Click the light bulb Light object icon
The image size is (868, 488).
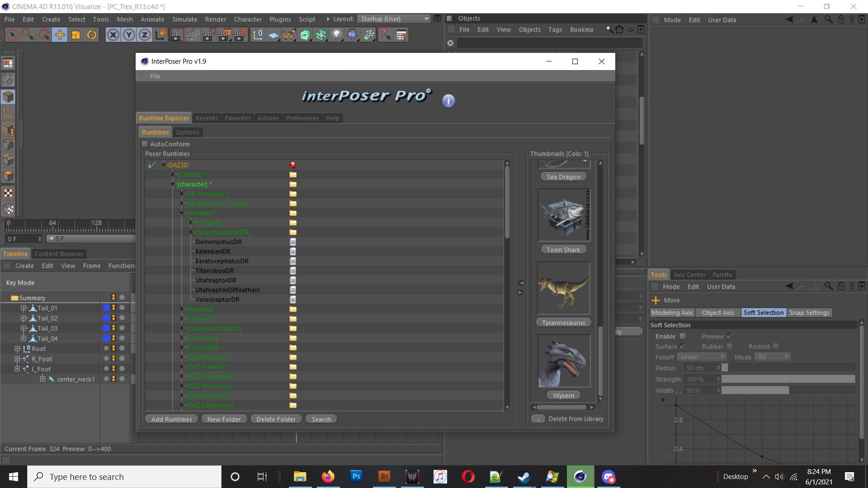(x=337, y=35)
